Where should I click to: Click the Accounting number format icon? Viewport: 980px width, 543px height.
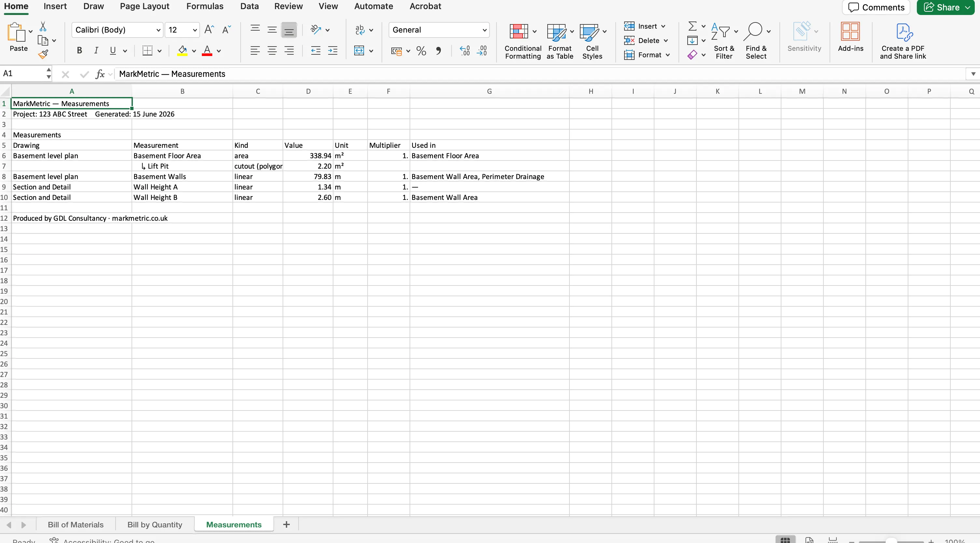(x=397, y=51)
